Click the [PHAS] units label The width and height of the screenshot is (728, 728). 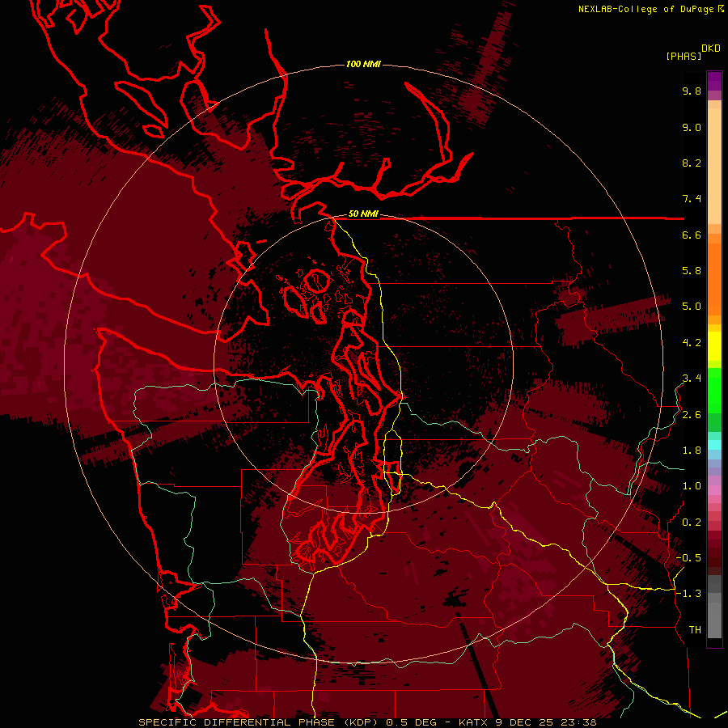[x=684, y=56]
